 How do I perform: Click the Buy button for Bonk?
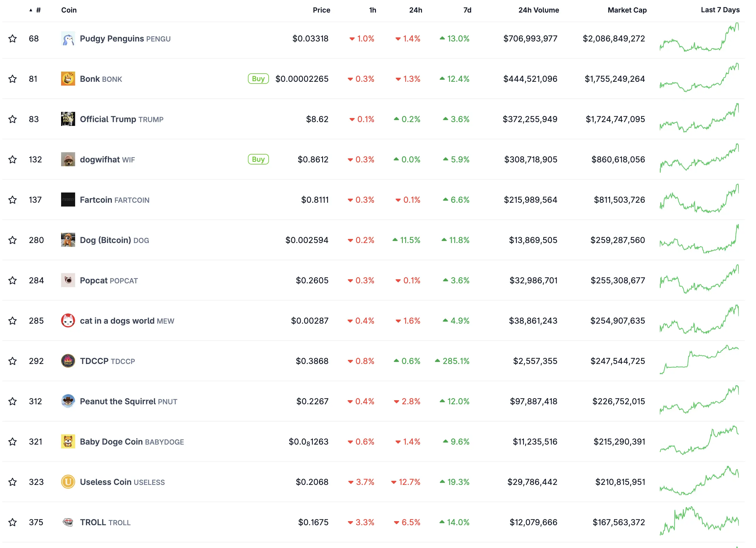(258, 79)
